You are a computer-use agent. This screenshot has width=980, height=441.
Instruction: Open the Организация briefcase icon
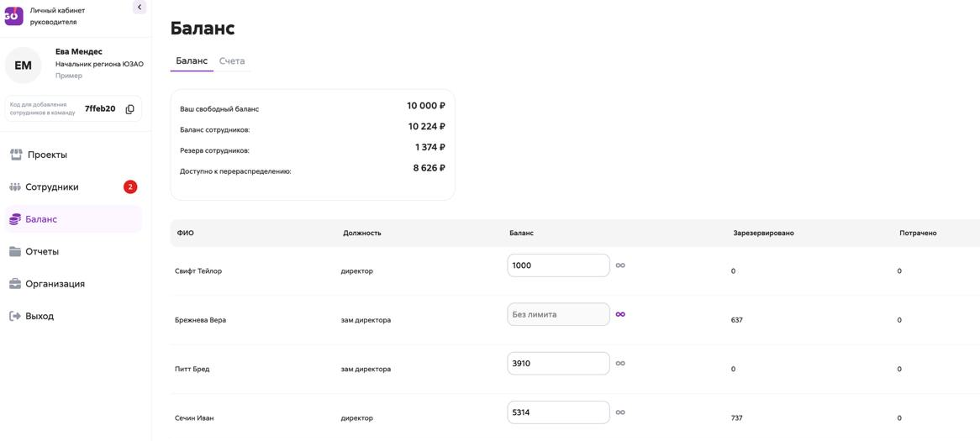point(16,284)
